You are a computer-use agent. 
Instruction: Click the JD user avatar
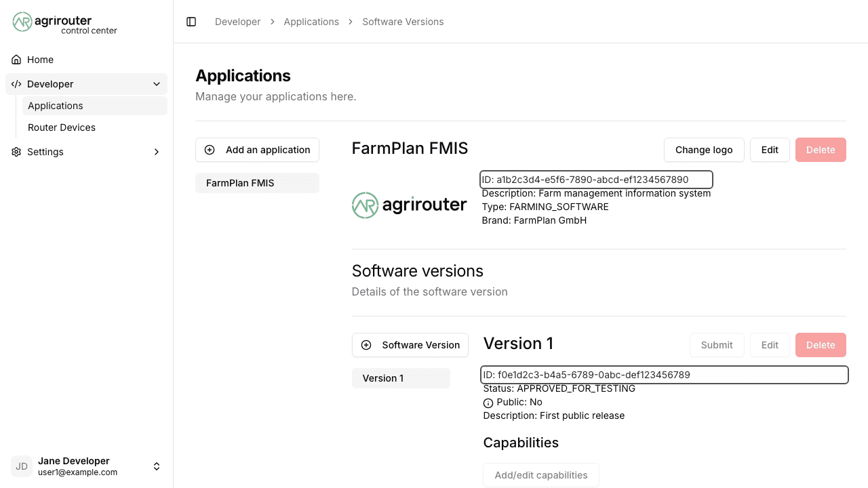coord(22,466)
